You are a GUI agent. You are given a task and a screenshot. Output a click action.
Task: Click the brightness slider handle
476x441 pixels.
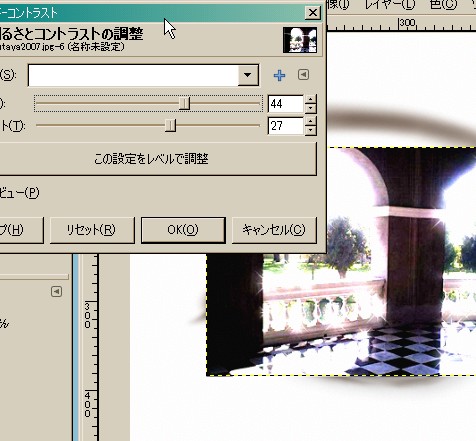pyautogui.click(x=184, y=104)
